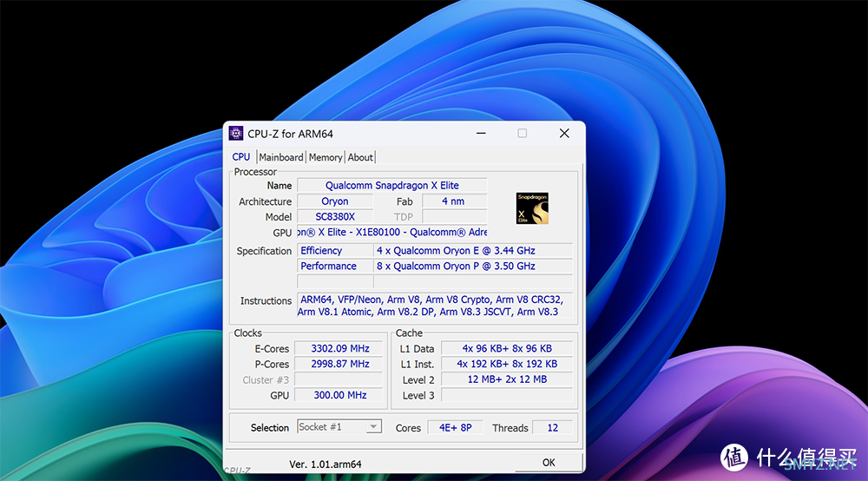Click the Oryon architecture value

pyautogui.click(x=335, y=201)
